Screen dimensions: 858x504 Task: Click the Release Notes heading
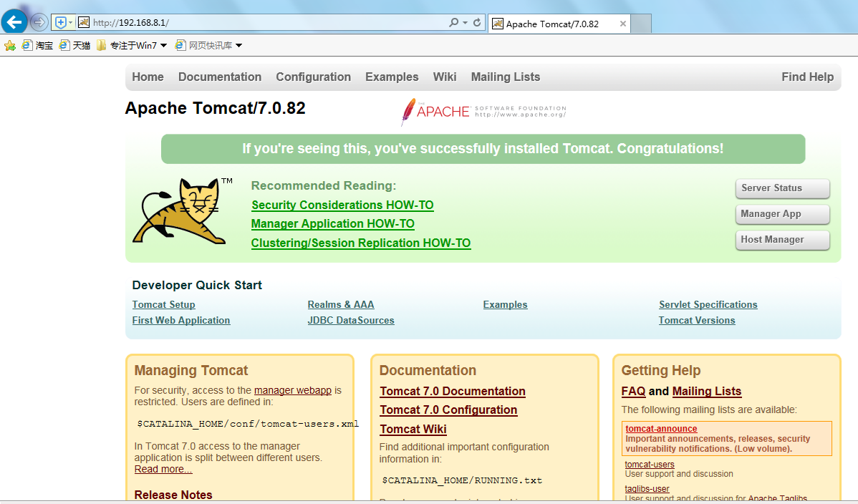click(173, 495)
